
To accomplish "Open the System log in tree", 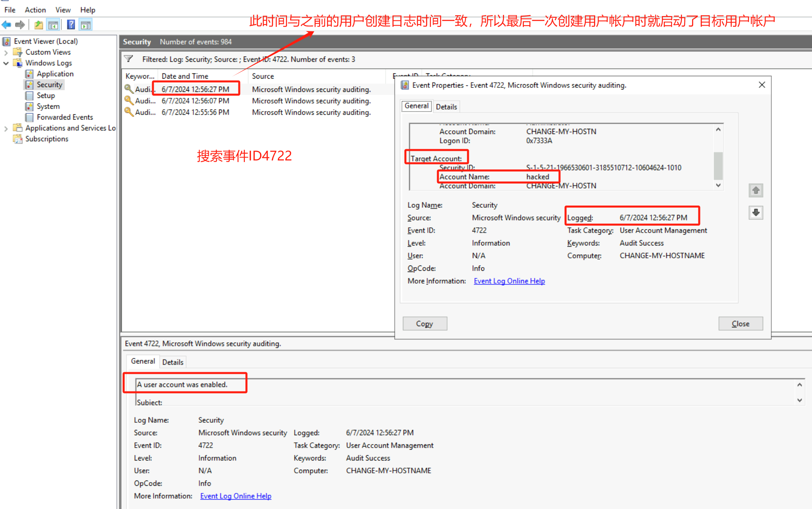I will pos(48,106).
